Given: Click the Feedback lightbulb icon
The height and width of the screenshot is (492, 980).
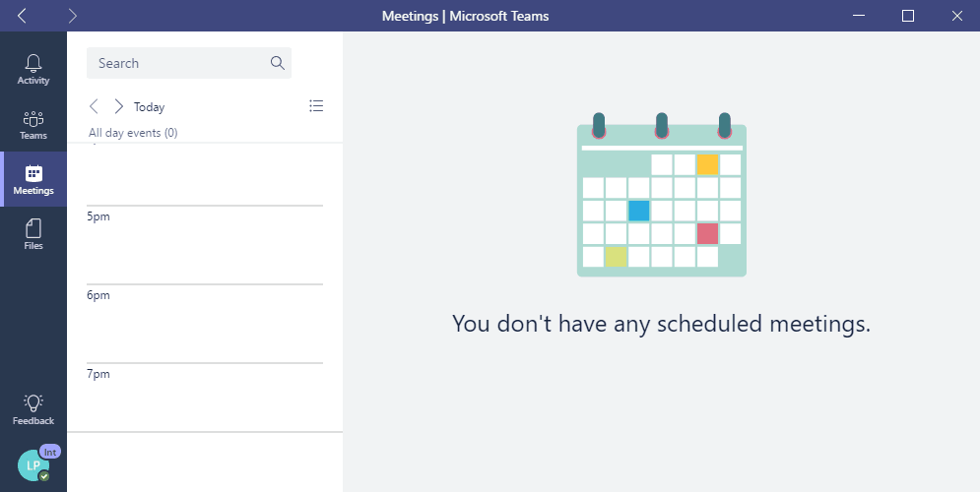Looking at the screenshot, I should tap(33, 402).
